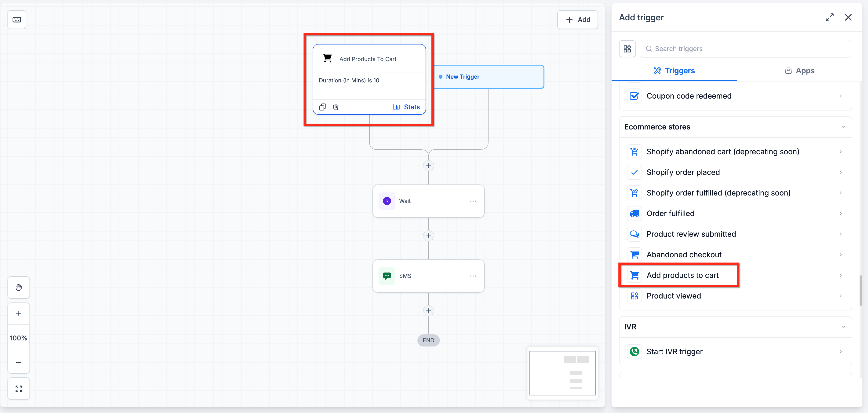Zoom out on the workflow canvas
The height and width of the screenshot is (413, 868).
pos(19,362)
